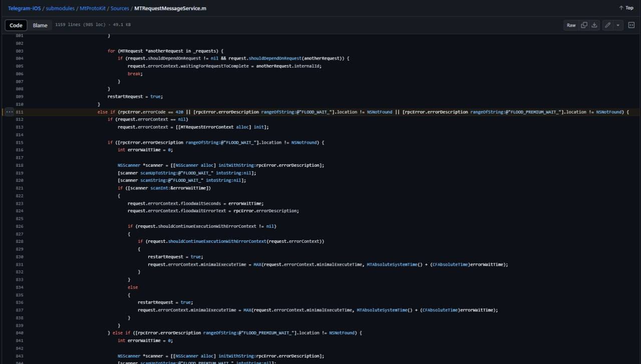Select the Code view tab

point(16,25)
